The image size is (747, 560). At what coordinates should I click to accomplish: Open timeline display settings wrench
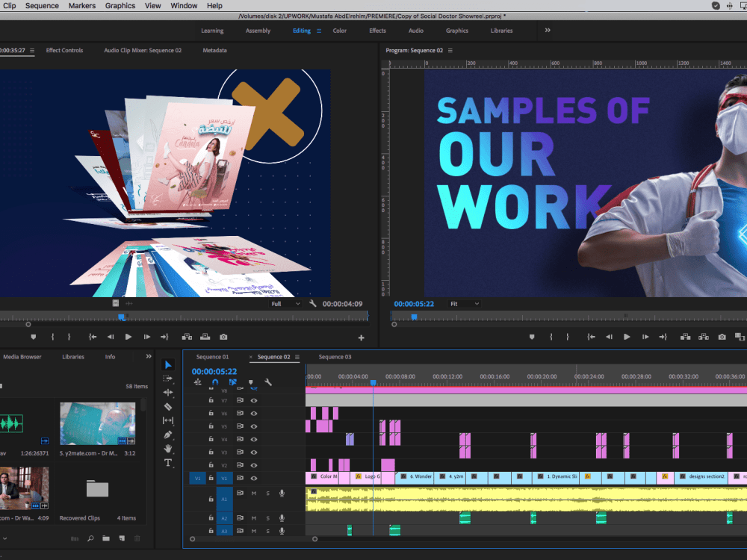point(268,382)
